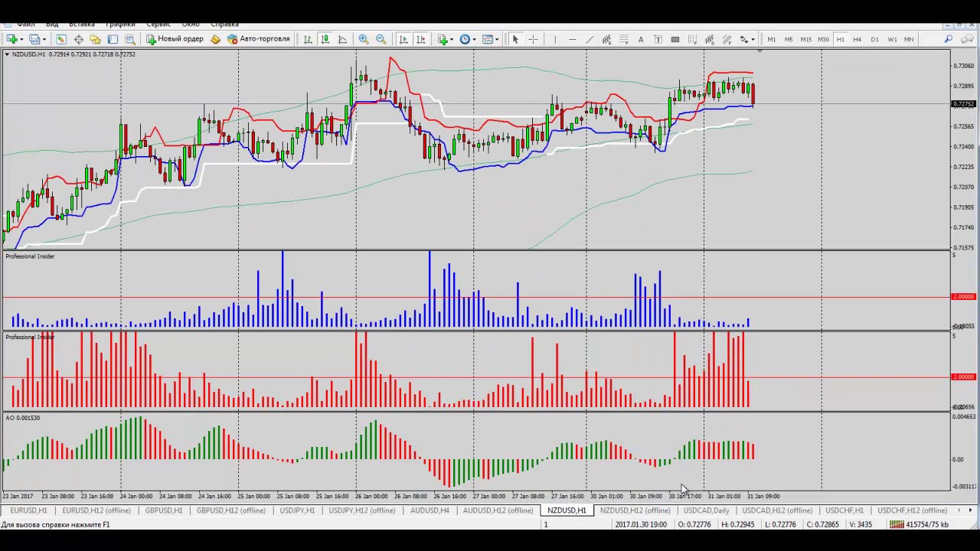Set timeframe to M15

click(805, 39)
